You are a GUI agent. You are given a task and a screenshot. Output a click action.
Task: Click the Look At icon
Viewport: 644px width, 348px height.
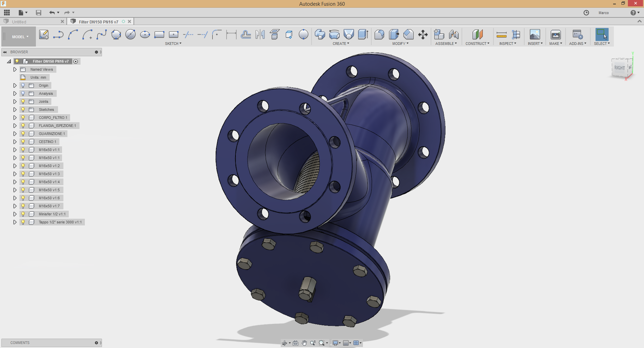(296, 343)
